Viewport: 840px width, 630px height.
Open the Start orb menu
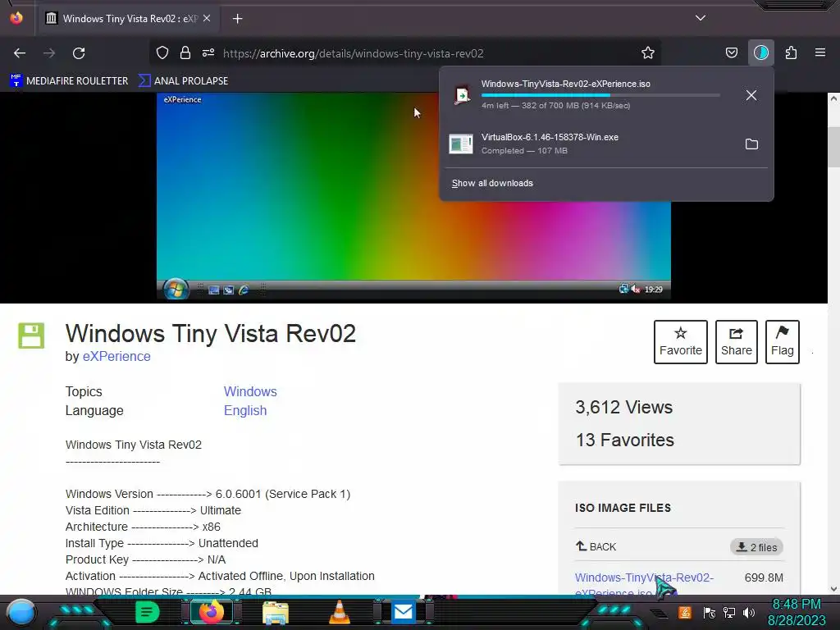tap(21, 612)
